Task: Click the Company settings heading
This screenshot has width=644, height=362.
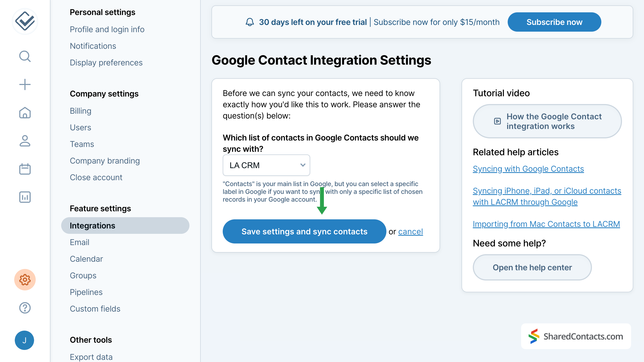Action: click(x=104, y=94)
